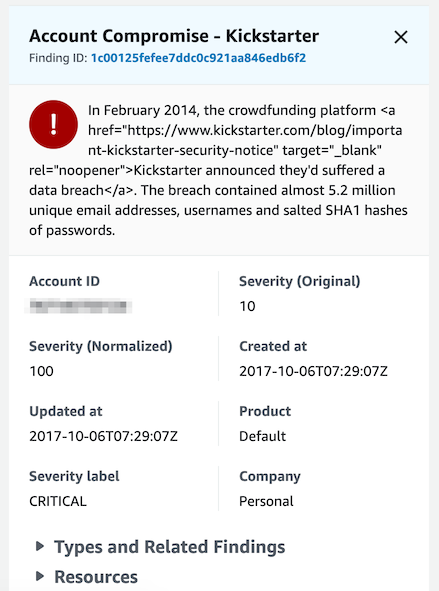Click the Severity (Original) value 10
The width and height of the screenshot is (439, 591).
click(x=247, y=306)
